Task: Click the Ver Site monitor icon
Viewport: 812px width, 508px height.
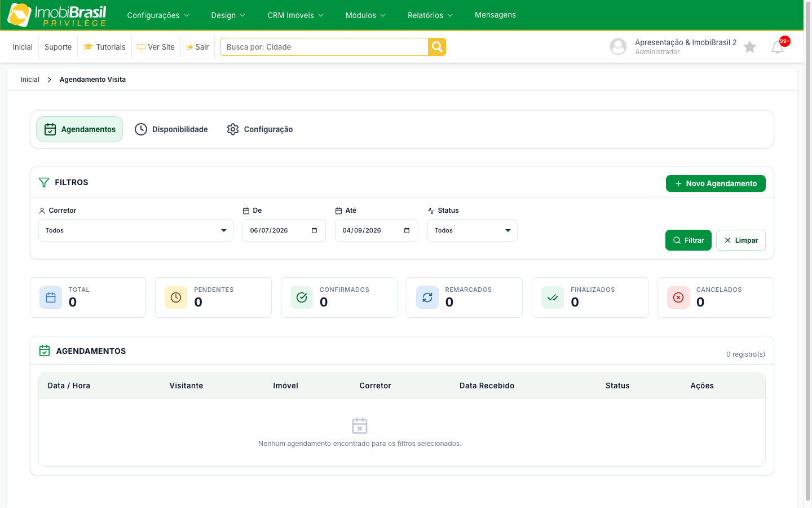Action: [x=142, y=47]
